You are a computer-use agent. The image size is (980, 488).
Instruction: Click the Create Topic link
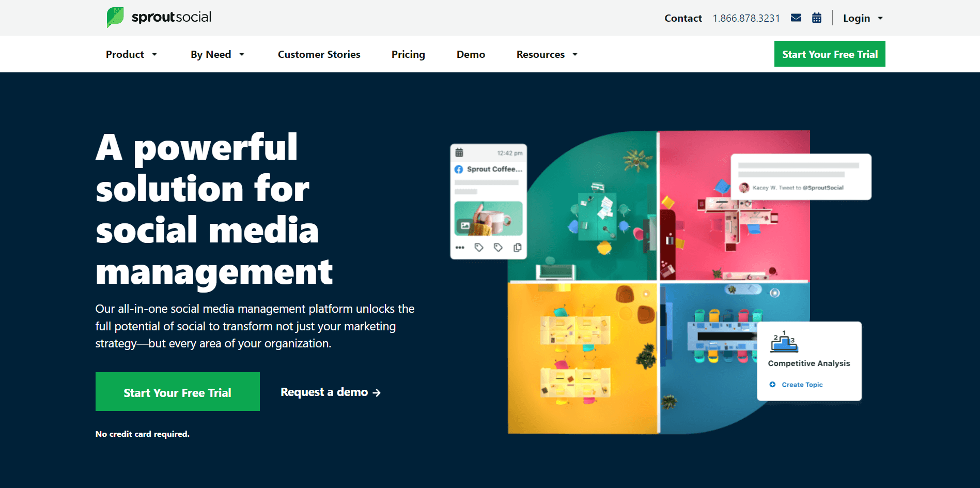pyautogui.click(x=802, y=385)
